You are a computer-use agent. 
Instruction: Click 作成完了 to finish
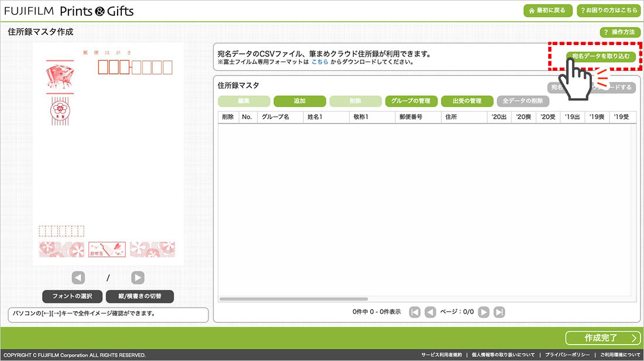click(603, 338)
